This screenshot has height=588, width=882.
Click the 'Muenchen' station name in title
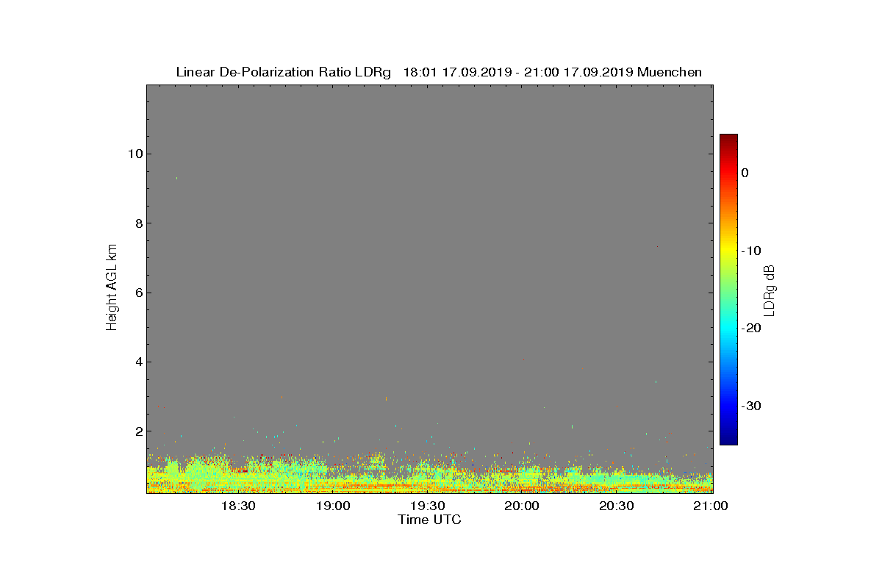pos(670,72)
